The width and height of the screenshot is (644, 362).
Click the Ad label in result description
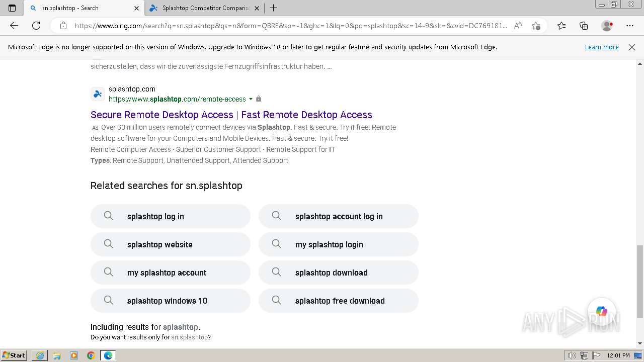(95, 128)
